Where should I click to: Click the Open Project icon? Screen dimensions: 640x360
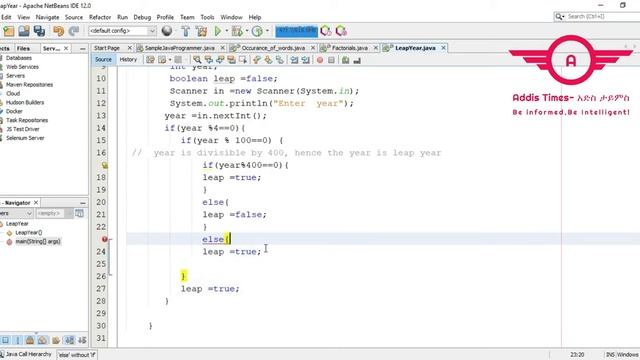pos(24,31)
